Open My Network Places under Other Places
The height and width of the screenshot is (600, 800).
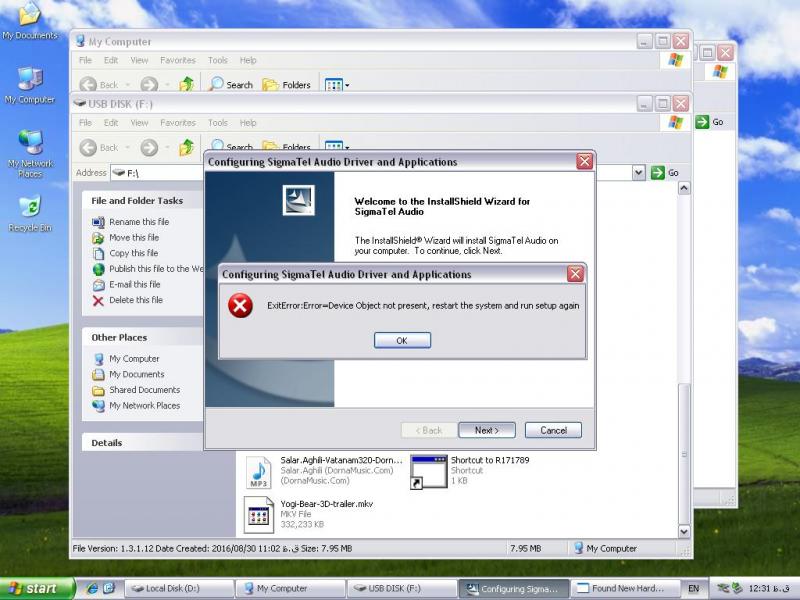click(144, 406)
